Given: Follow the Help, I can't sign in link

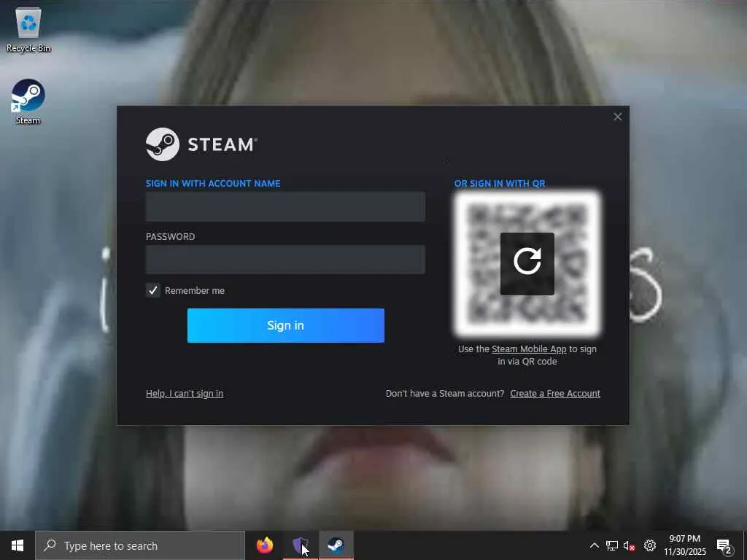Looking at the screenshot, I should point(185,393).
